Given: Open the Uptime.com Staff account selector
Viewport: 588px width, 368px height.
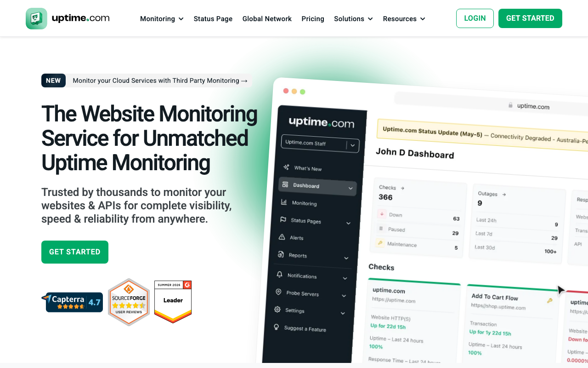Looking at the screenshot, I should 320,144.
